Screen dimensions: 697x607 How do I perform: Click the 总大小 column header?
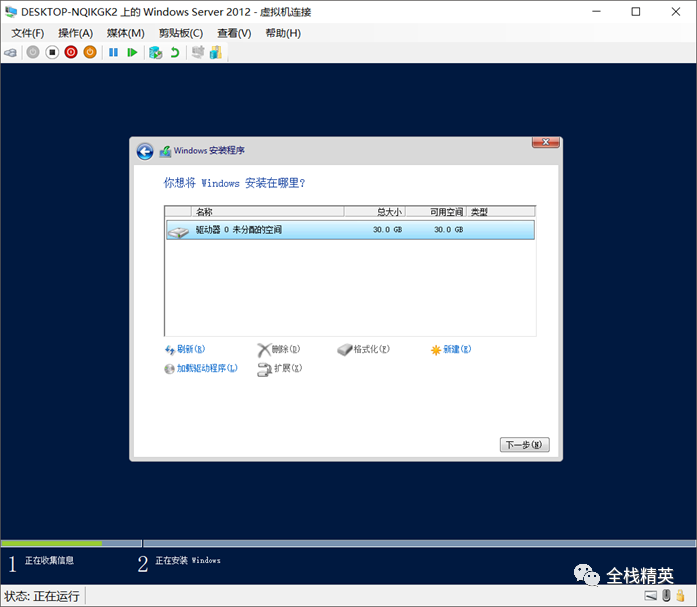pos(374,212)
